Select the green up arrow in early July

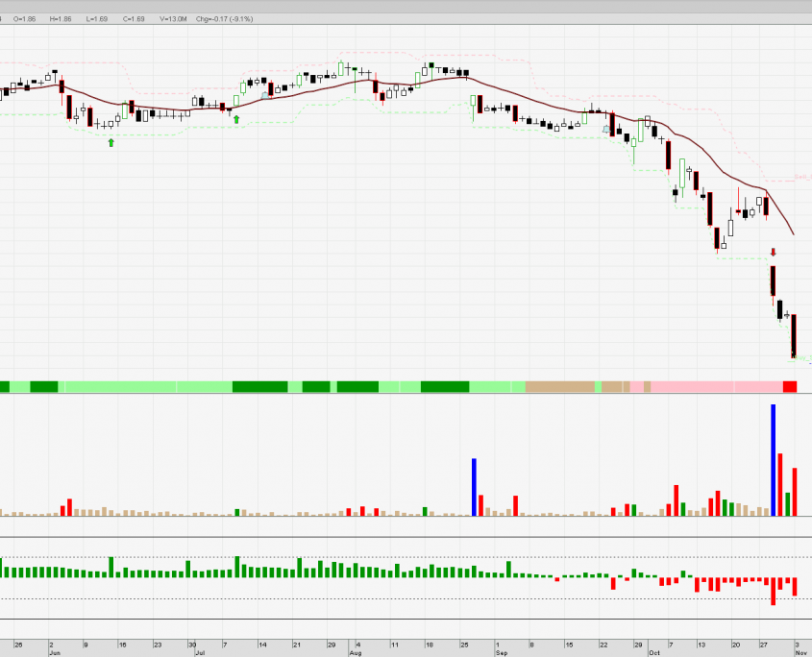click(x=236, y=119)
